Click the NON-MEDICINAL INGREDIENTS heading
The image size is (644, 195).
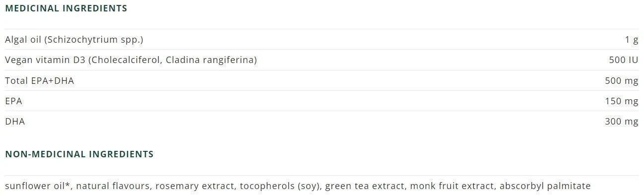tap(79, 154)
